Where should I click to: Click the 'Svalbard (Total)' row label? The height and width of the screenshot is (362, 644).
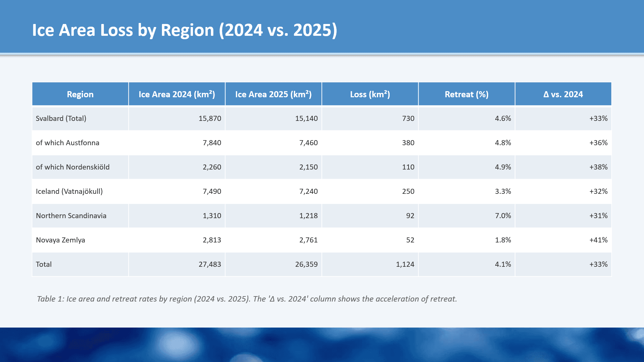61,119
